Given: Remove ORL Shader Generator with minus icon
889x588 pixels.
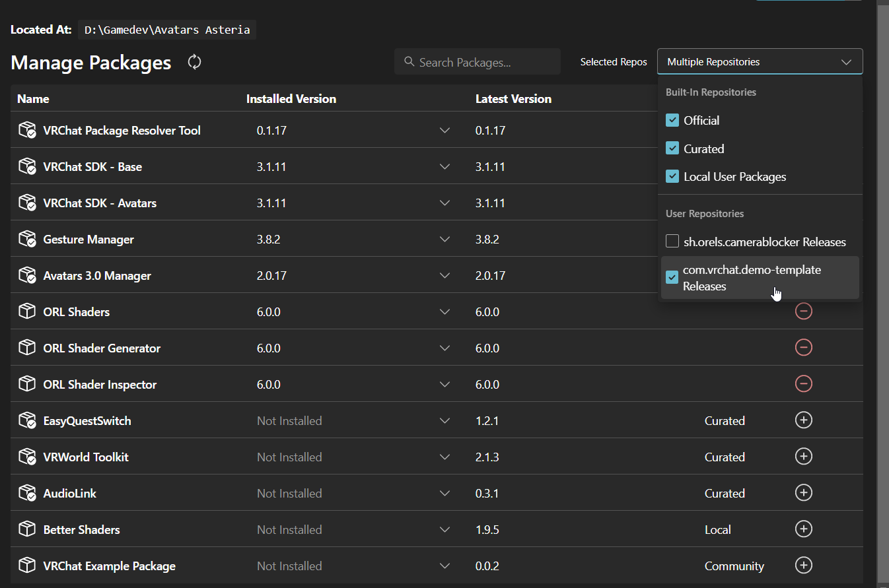Looking at the screenshot, I should coord(804,347).
